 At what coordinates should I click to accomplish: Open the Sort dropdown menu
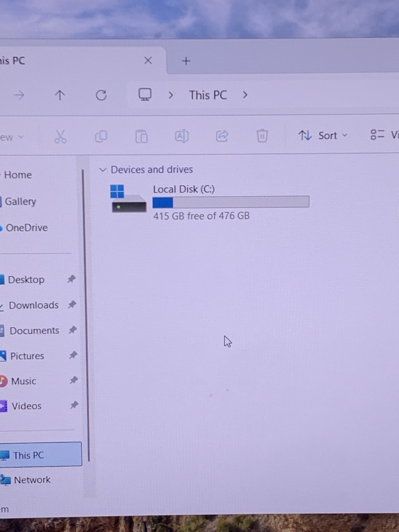click(323, 135)
